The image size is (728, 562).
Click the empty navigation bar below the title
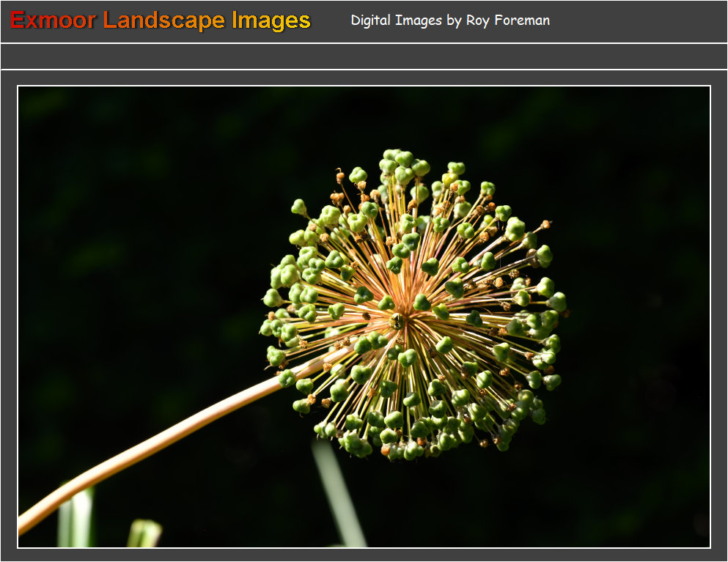pos(364,56)
